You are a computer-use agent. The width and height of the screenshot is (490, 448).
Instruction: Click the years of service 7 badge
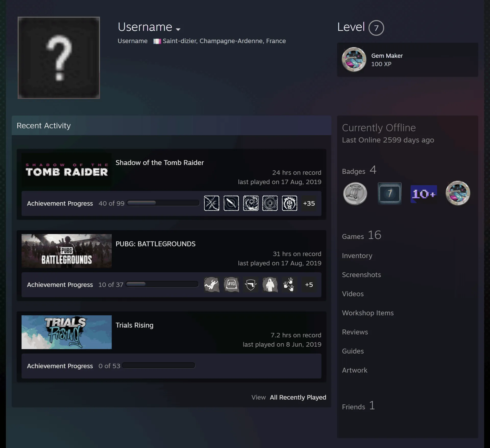(x=389, y=194)
